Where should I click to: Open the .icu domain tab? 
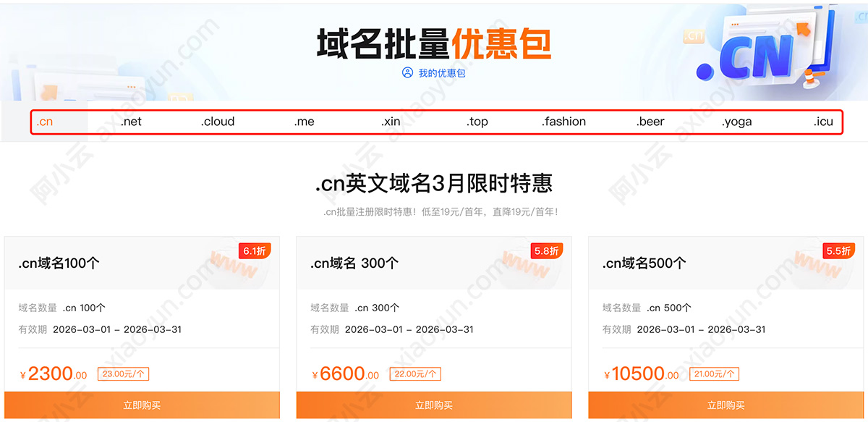click(823, 122)
